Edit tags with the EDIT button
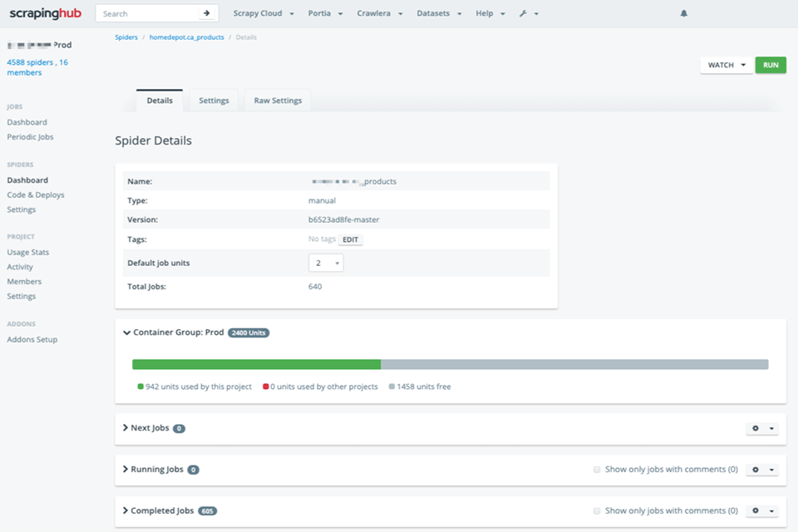The width and height of the screenshot is (798, 532). click(x=350, y=239)
